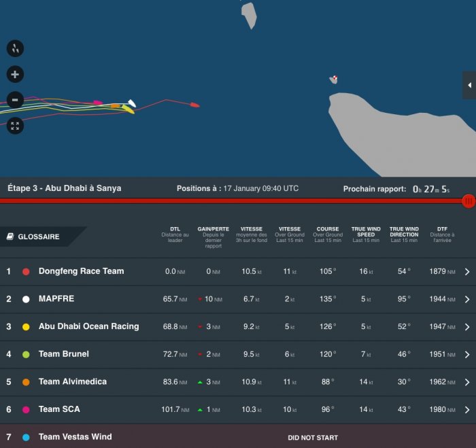Expand MAPFRE row details chevron
476x448 pixels.
pyautogui.click(x=467, y=299)
